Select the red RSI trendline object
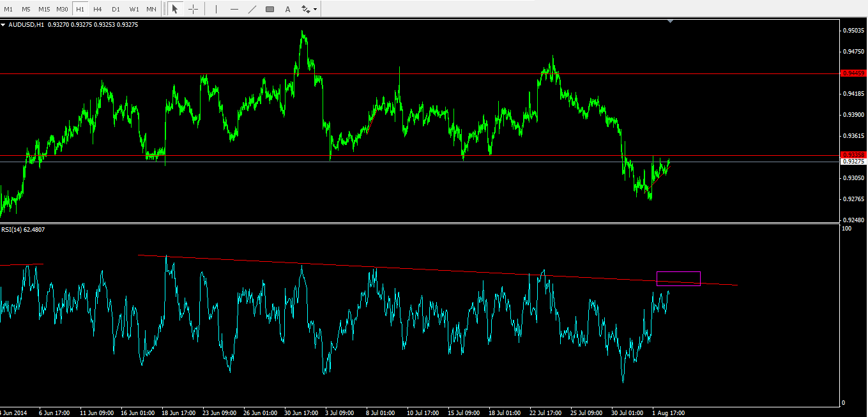The image size is (868, 417). tap(438, 270)
